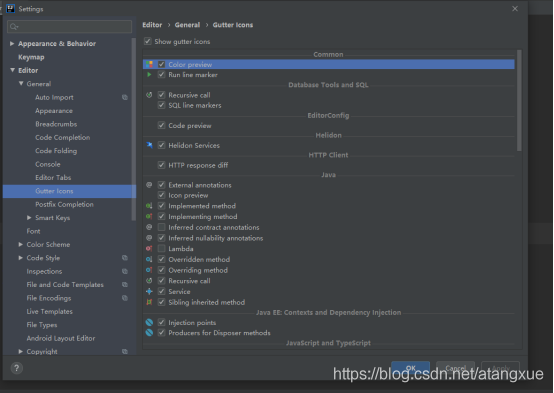This screenshot has height=393, width=554.
Task: Click the General breadcrumb link
Action: [187, 25]
